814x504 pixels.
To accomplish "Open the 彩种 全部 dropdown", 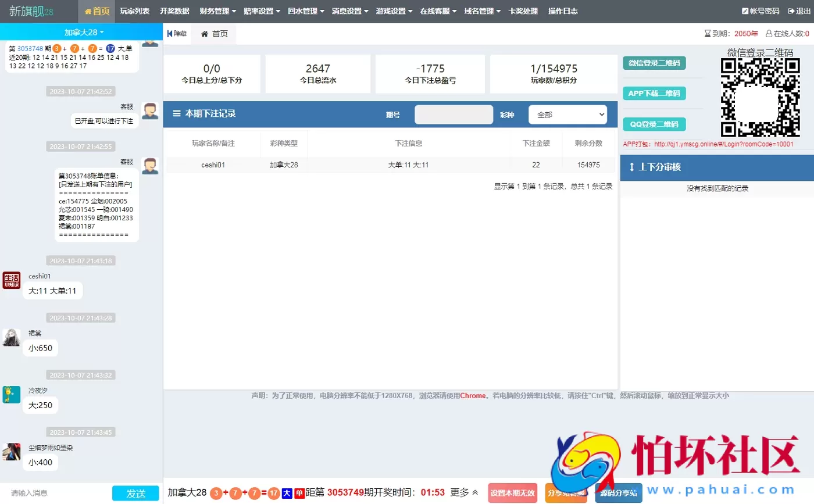I will (567, 114).
